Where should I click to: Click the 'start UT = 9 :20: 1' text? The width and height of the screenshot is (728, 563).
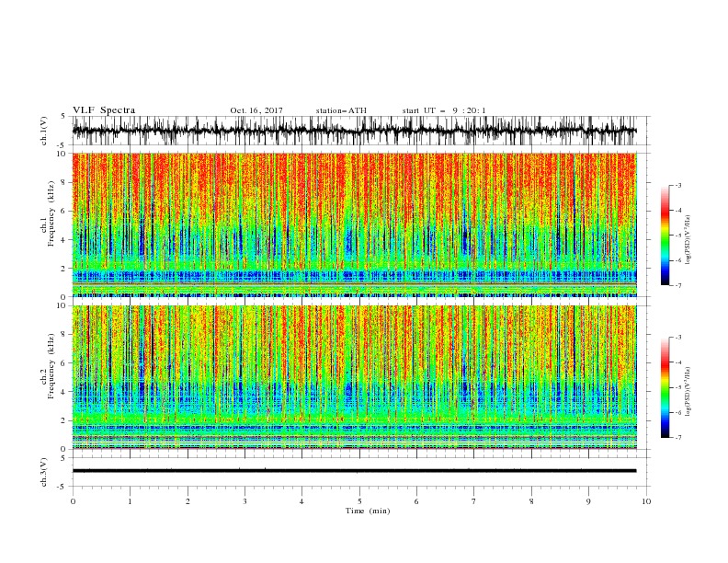click(444, 110)
